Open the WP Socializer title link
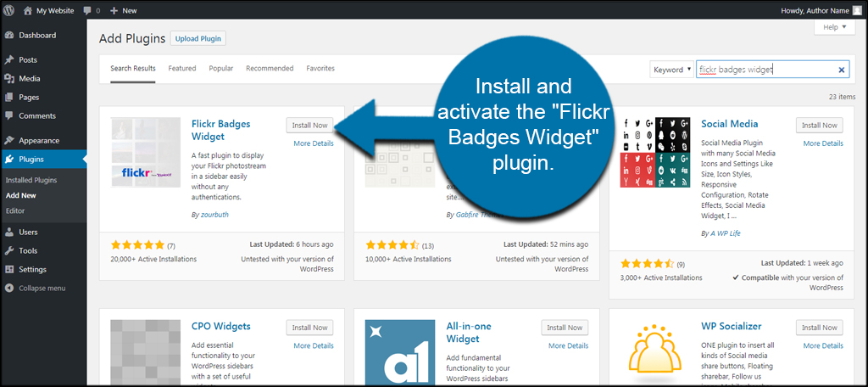Screen dimensions: 868x387 732,327
